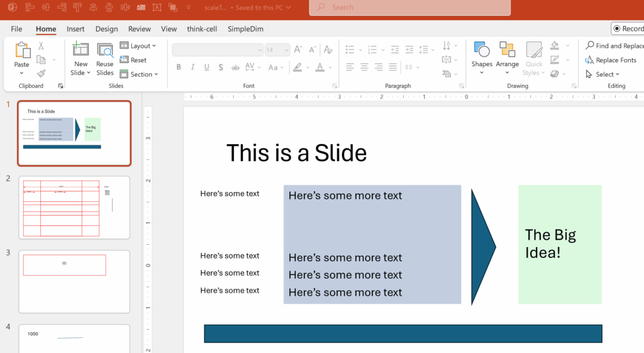The height and width of the screenshot is (353, 644).
Task: Toggle Text Shadow
Action: (x=221, y=67)
